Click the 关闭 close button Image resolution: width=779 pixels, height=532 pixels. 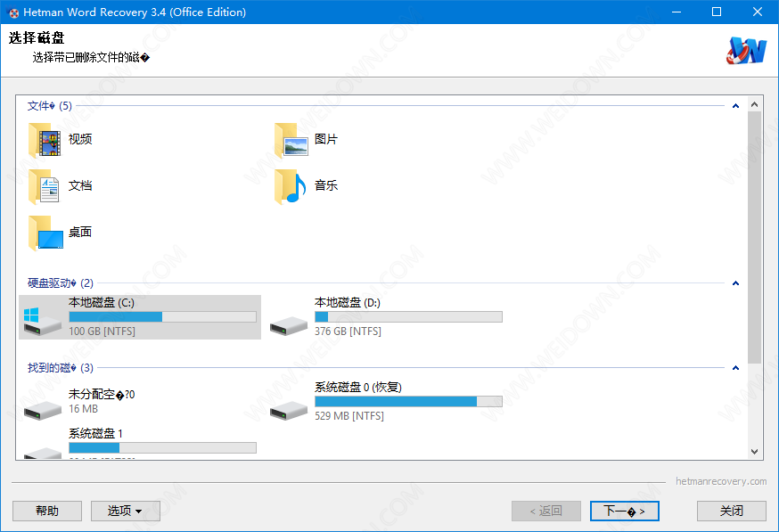pyautogui.click(x=731, y=511)
